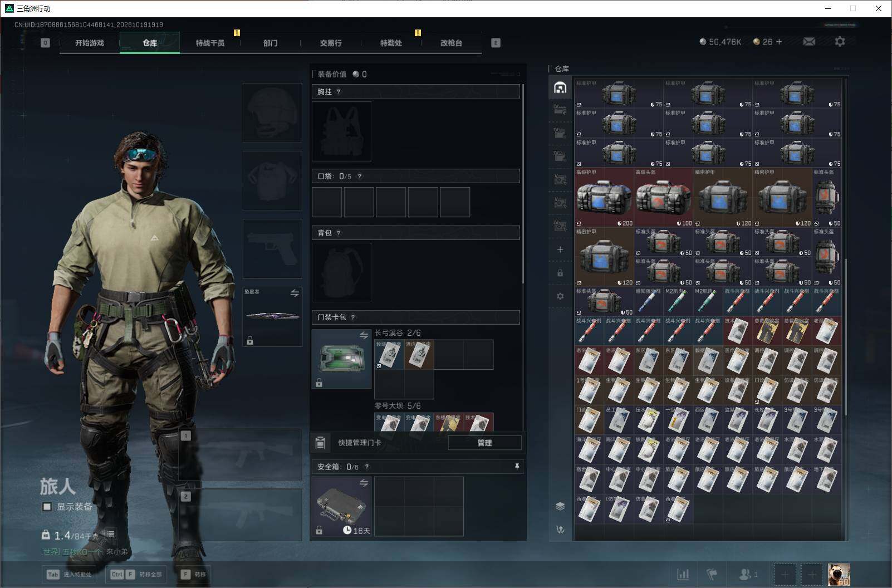Click the player avatar portrait
Viewport: 892px width, 588px height.
click(839, 574)
